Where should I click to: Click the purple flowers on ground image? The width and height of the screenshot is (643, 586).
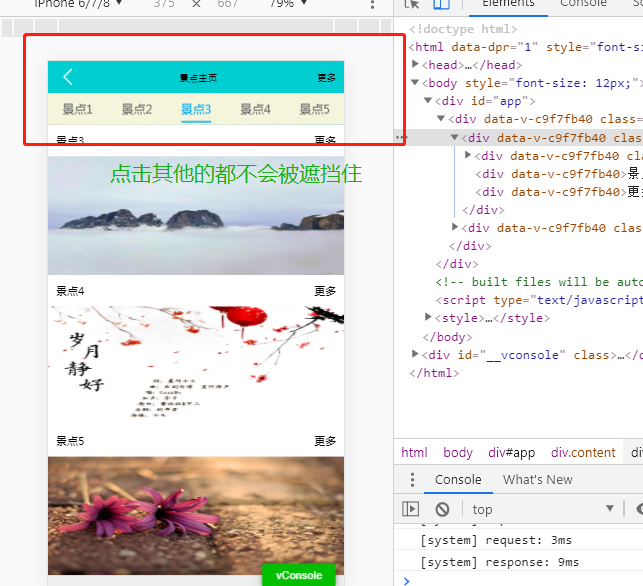pos(196,515)
